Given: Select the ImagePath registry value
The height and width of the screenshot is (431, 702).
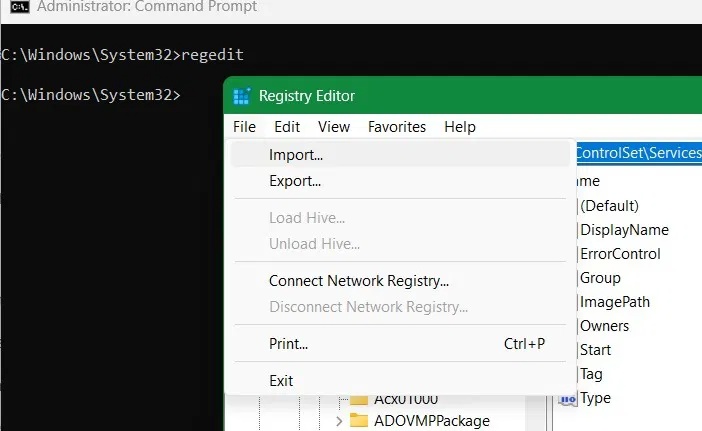Looking at the screenshot, I should [614, 302].
